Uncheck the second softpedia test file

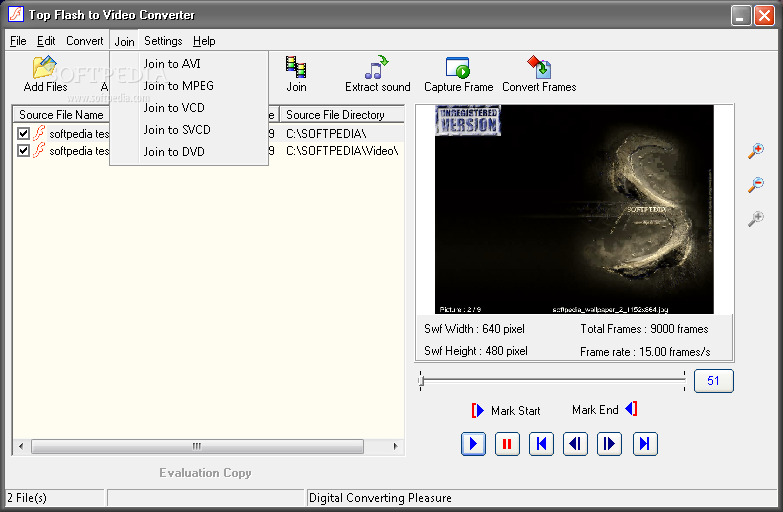[23, 150]
